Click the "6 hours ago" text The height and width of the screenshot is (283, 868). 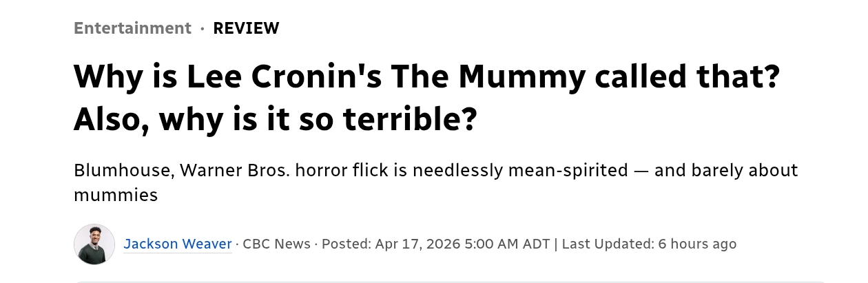point(697,244)
